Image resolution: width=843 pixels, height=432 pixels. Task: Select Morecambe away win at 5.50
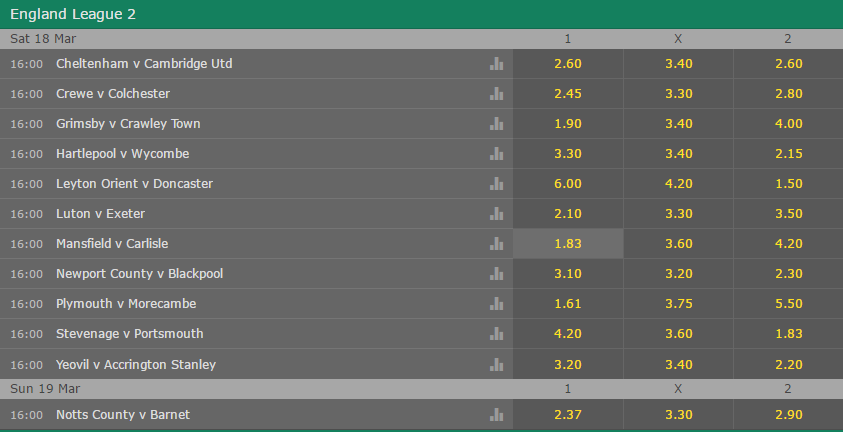tap(788, 304)
